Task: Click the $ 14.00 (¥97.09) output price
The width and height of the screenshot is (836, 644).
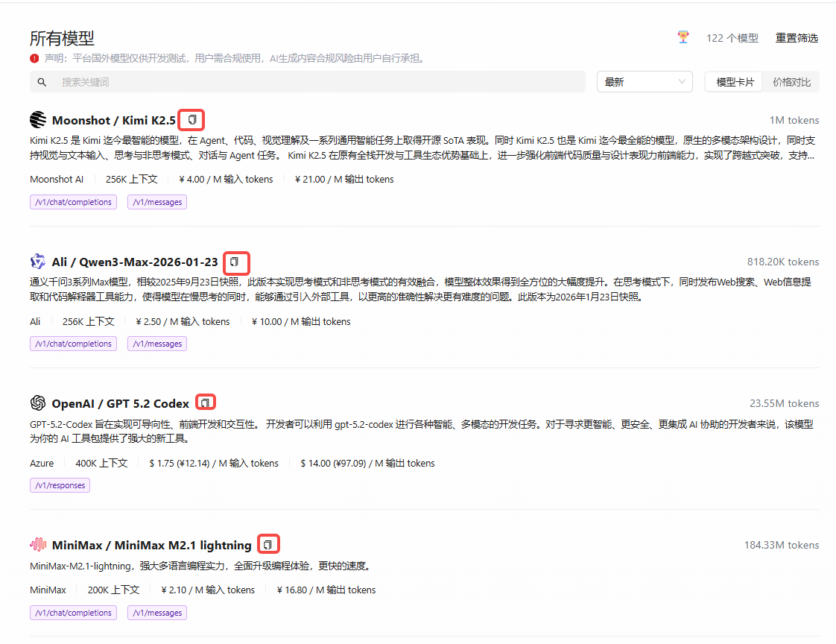Action: point(367,463)
